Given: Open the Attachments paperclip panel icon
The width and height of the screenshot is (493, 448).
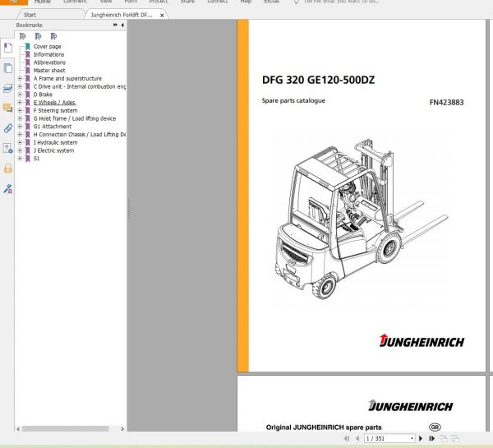Looking at the screenshot, I should (8, 128).
